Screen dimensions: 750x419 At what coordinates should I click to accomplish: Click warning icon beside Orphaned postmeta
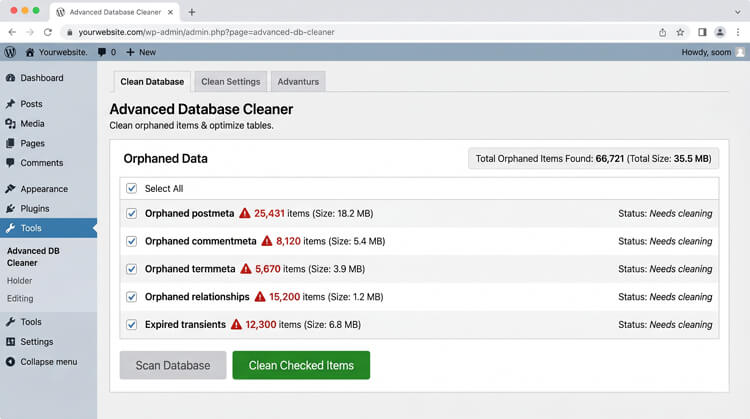coord(244,213)
